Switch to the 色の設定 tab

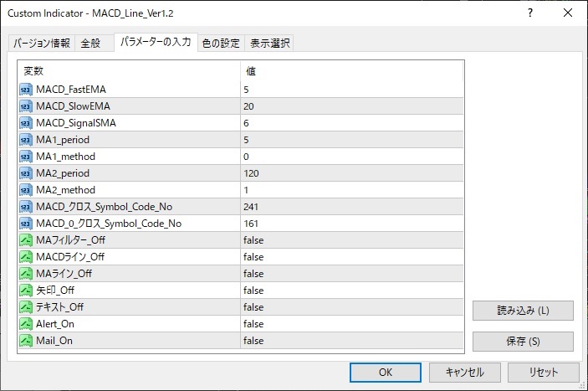tap(221, 44)
